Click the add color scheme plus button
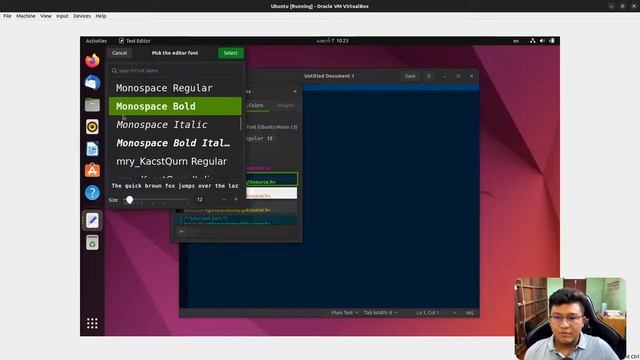This screenshot has width=640, height=360. (x=181, y=231)
